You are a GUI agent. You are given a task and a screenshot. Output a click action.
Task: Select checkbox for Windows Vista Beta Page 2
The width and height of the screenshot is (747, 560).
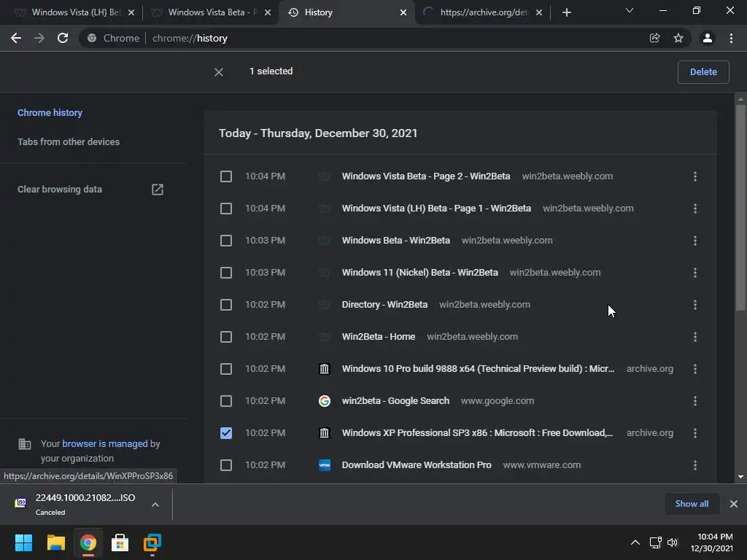(x=226, y=176)
